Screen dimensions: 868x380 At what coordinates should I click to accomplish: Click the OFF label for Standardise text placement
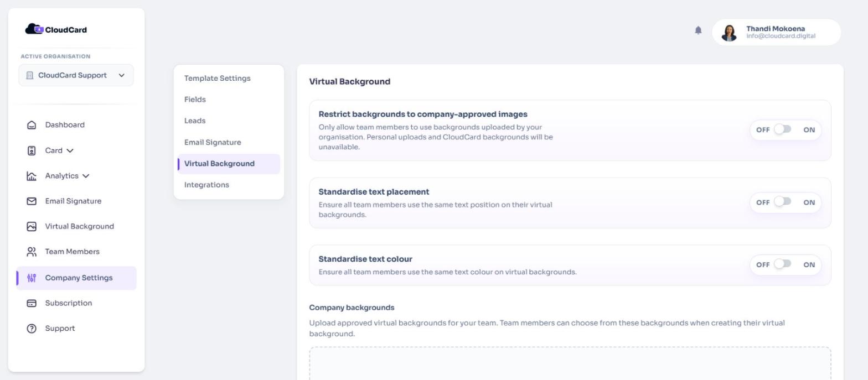tap(763, 202)
